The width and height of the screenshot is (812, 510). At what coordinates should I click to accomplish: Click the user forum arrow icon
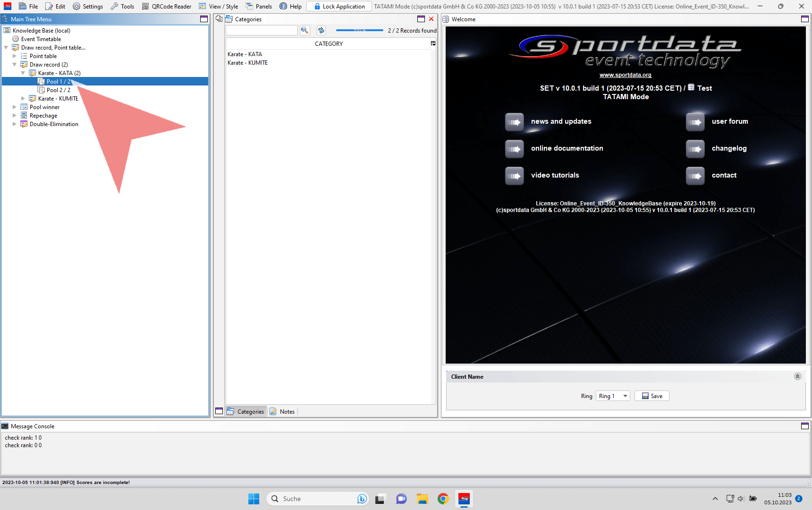[695, 122]
